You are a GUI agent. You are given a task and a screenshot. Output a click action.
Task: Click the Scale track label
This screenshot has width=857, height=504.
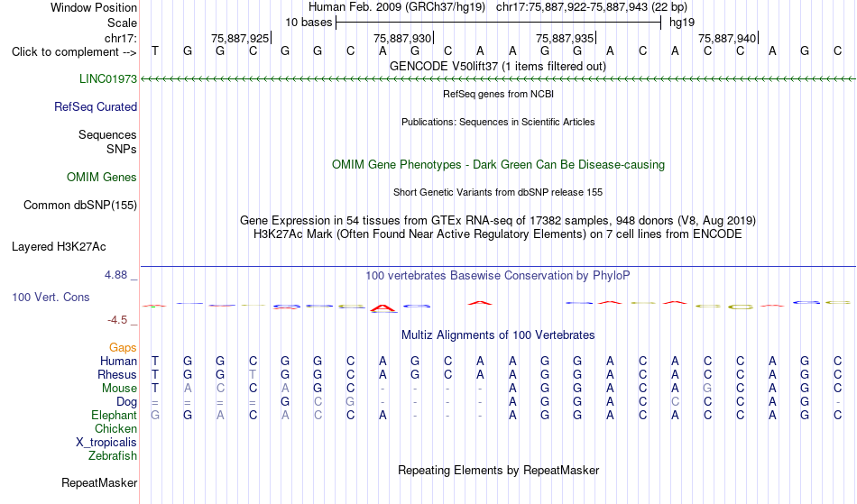123,23
